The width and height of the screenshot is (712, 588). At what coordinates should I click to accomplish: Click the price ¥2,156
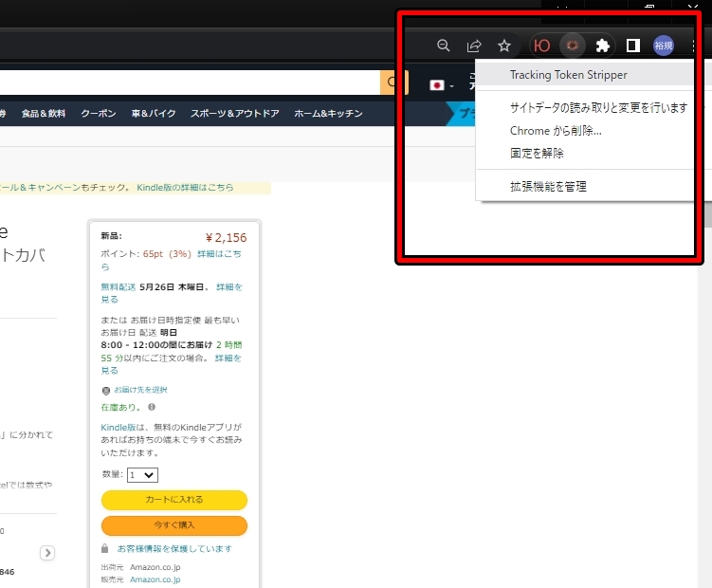227,238
